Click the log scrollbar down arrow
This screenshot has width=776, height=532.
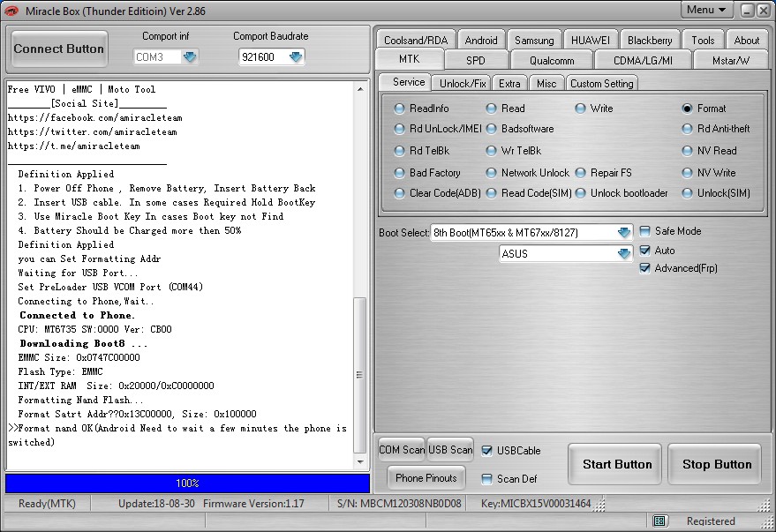click(x=360, y=462)
